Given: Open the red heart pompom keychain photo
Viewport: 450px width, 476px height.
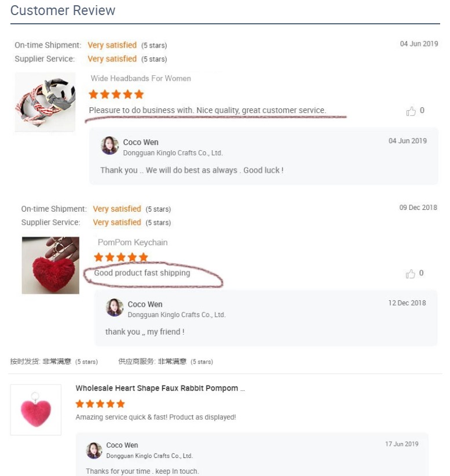Looking at the screenshot, I should coord(50,266).
